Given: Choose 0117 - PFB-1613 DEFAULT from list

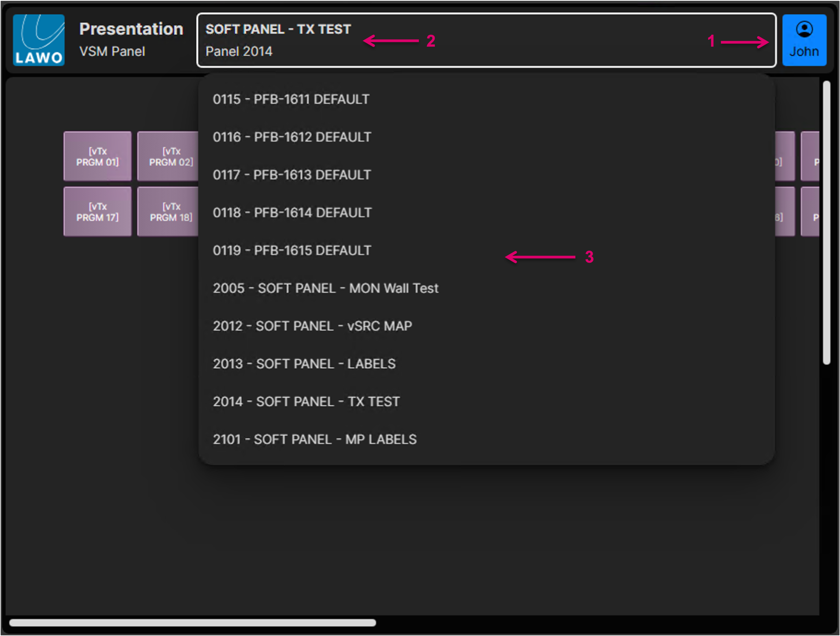Looking at the screenshot, I should pos(292,175).
